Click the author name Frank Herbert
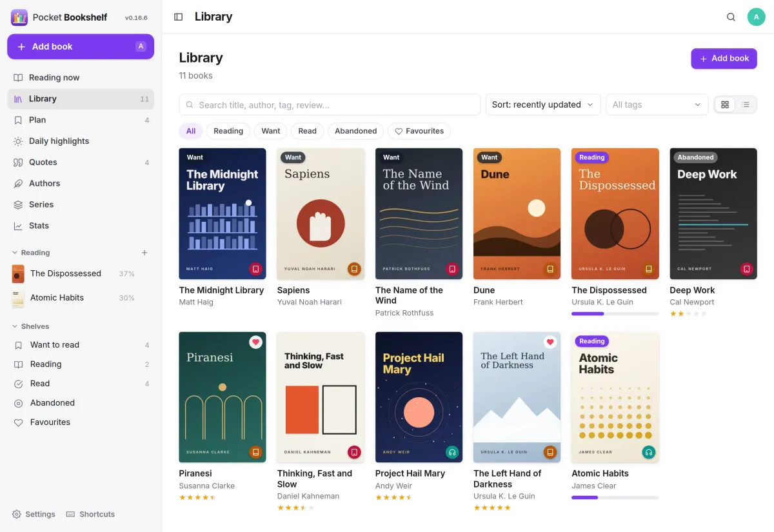 pos(498,302)
